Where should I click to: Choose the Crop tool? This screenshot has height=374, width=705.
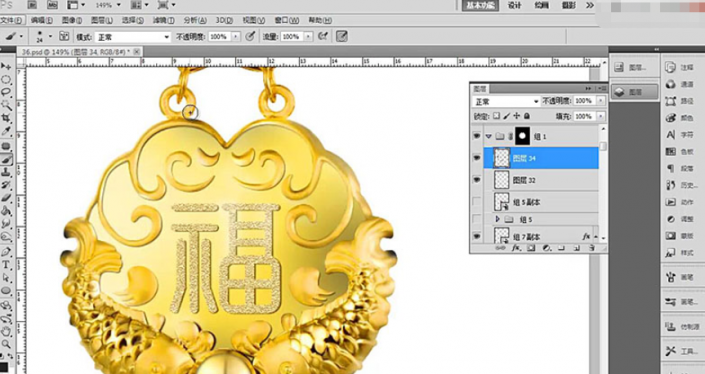coord(6,118)
